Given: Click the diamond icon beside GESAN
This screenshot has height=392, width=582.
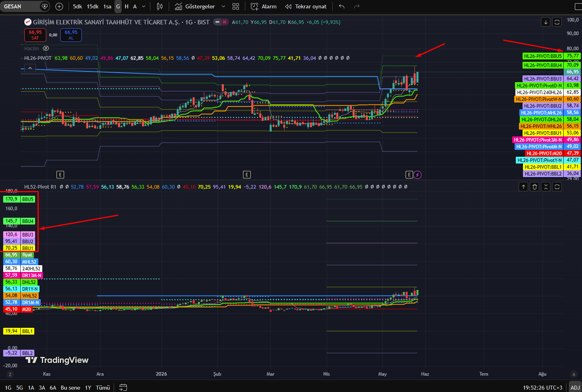Looking at the screenshot, I should (45, 6).
